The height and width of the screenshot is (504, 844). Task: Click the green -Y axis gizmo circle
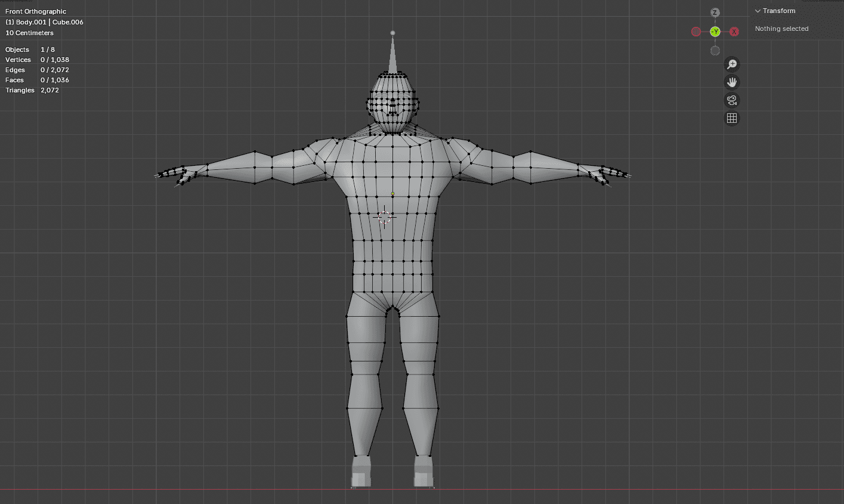click(x=715, y=32)
